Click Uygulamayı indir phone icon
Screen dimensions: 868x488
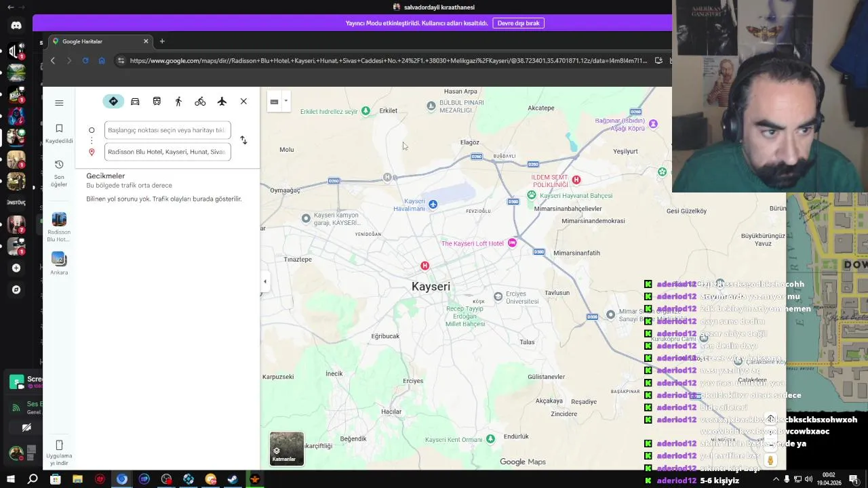[x=59, y=445]
